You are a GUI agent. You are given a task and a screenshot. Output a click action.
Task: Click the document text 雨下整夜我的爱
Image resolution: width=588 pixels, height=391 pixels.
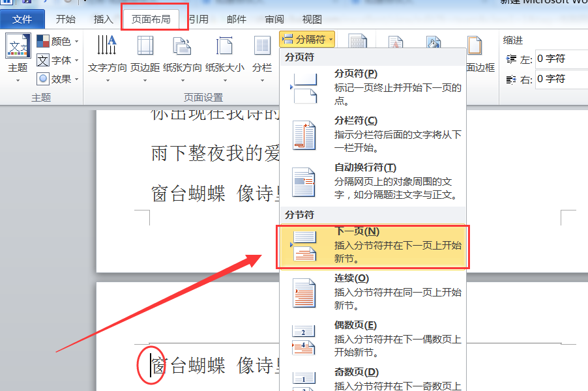[x=215, y=153]
